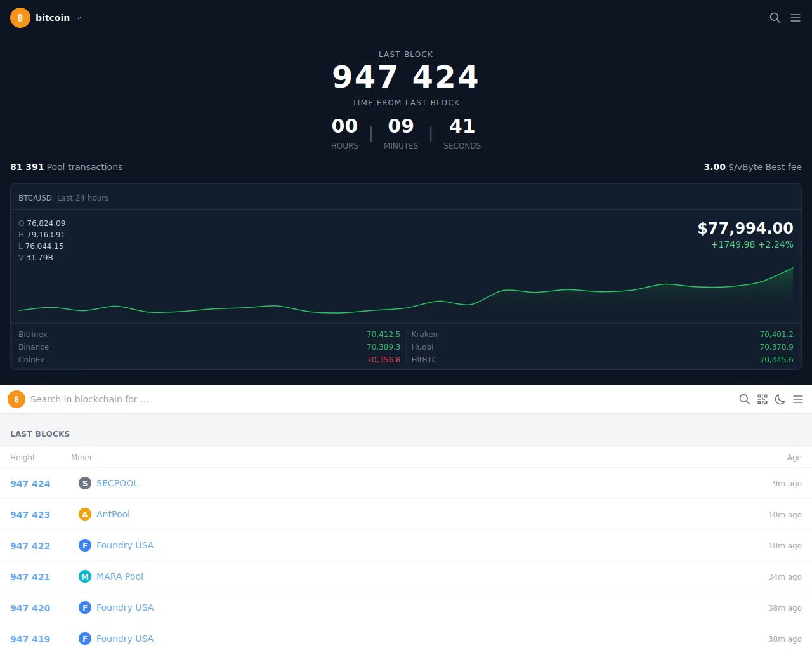812x650 pixels.
Task: Click Foundry 'F' badge in row 947 422
Action: 85,545
